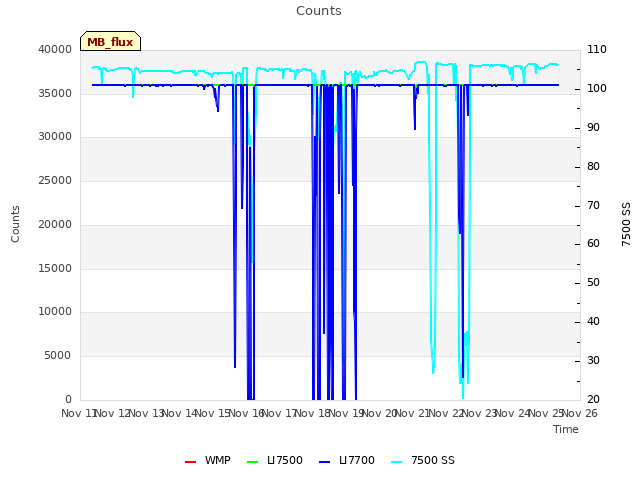Click the 90 right axis tick value

point(593,128)
